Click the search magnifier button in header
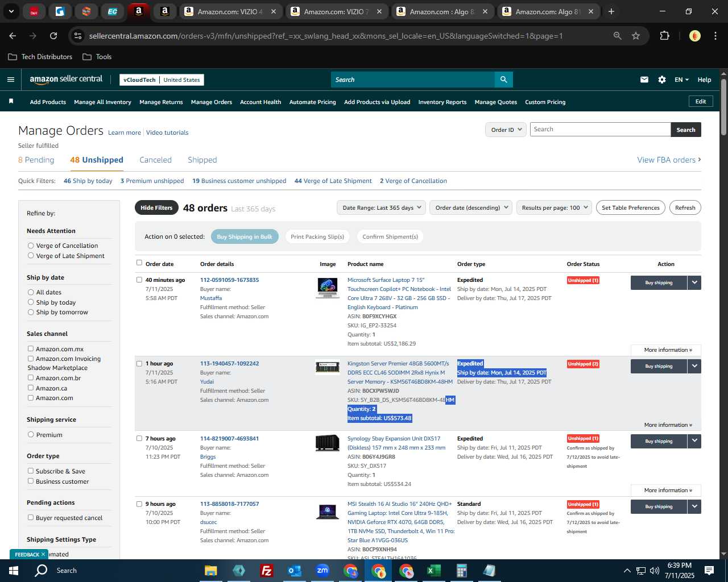 [x=503, y=80]
